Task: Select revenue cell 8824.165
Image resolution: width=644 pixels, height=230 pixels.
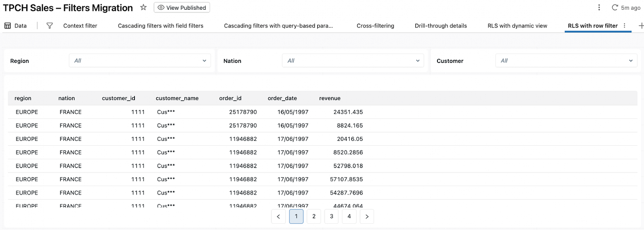Action: pos(350,125)
